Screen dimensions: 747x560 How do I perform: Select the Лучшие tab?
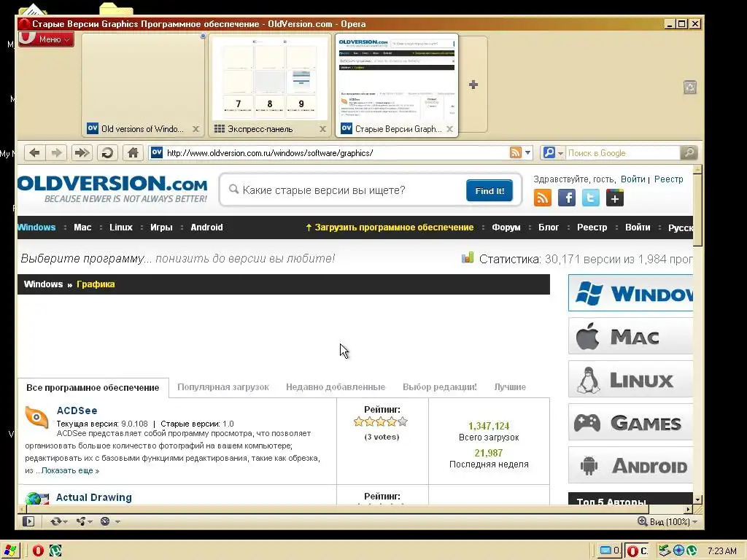[x=510, y=387]
